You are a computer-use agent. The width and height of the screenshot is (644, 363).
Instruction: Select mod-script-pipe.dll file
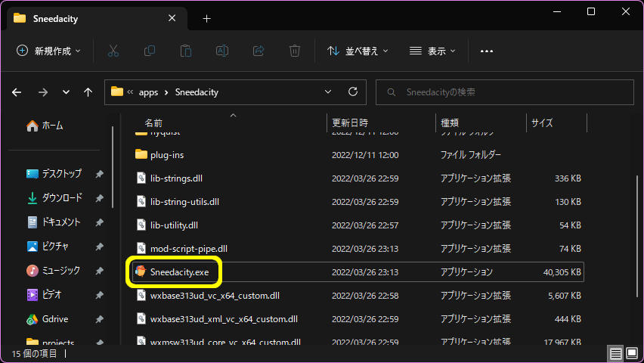tap(358, 249)
